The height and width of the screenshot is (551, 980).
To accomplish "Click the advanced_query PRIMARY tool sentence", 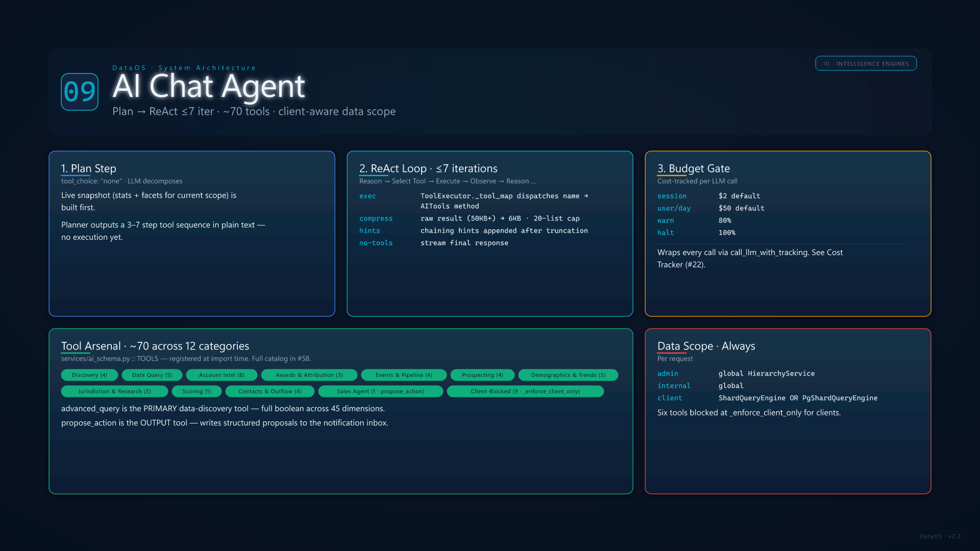I will (223, 409).
